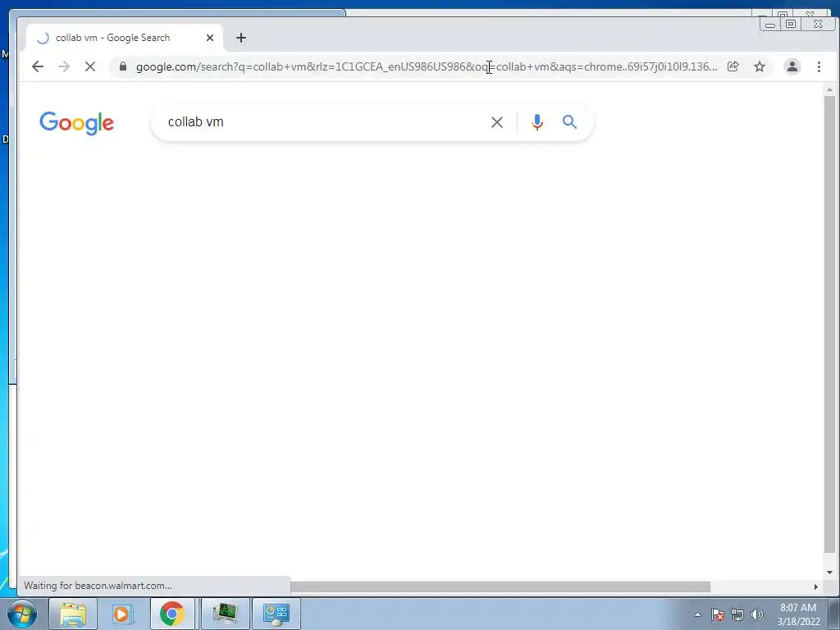The width and height of the screenshot is (840, 630).
Task: Click the network icon in the system tray
Action: pyautogui.click(x=737, y=614)
